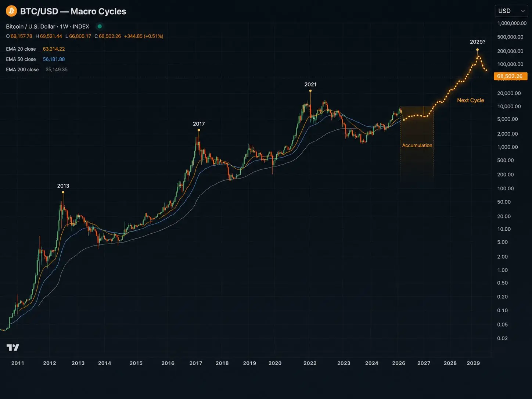
Task: Click 2014 on the time axis
Action: click(x=105, y=363)
